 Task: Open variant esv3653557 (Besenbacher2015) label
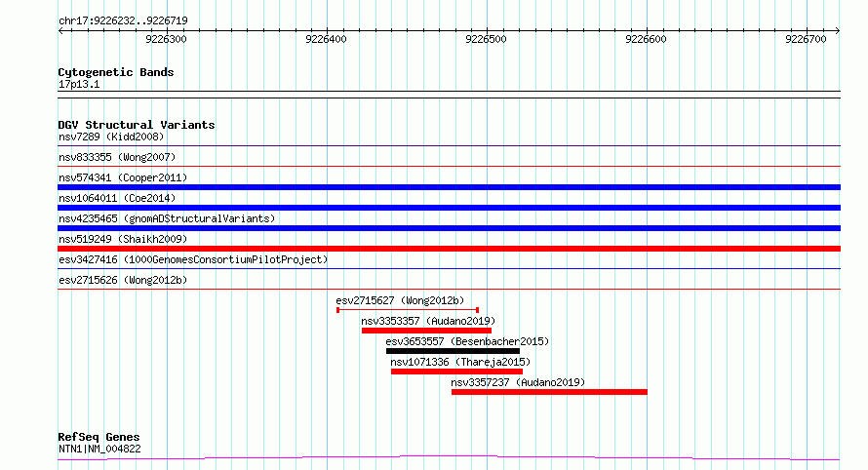pyautogui.click(x=467, y=341)
